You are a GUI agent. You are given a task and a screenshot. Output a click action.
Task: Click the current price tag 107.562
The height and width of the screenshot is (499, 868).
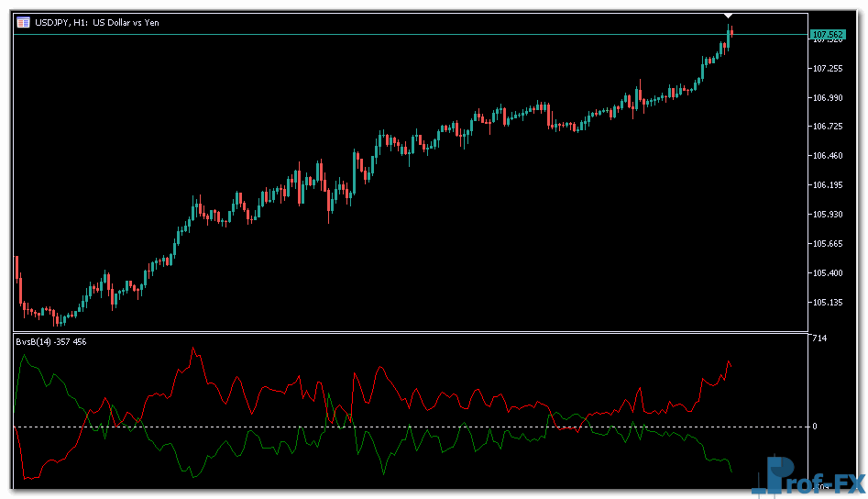(828, 35)
